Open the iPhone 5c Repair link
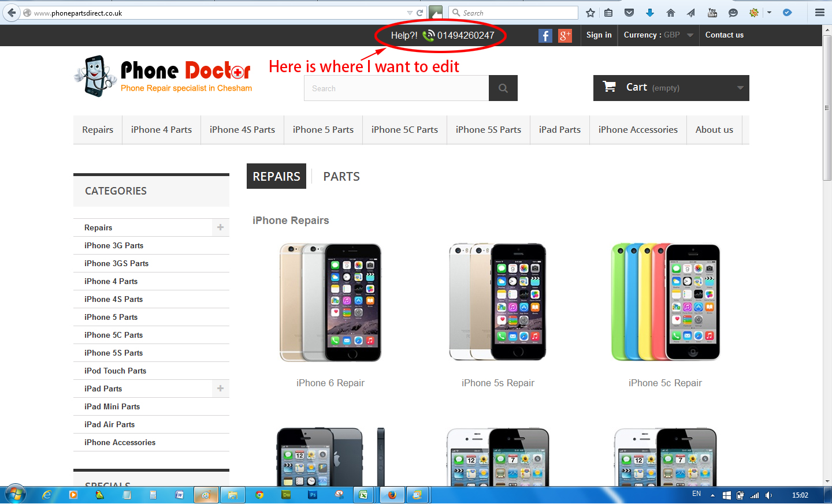This screenshot has width=832, height=504. tap(665, 383)
